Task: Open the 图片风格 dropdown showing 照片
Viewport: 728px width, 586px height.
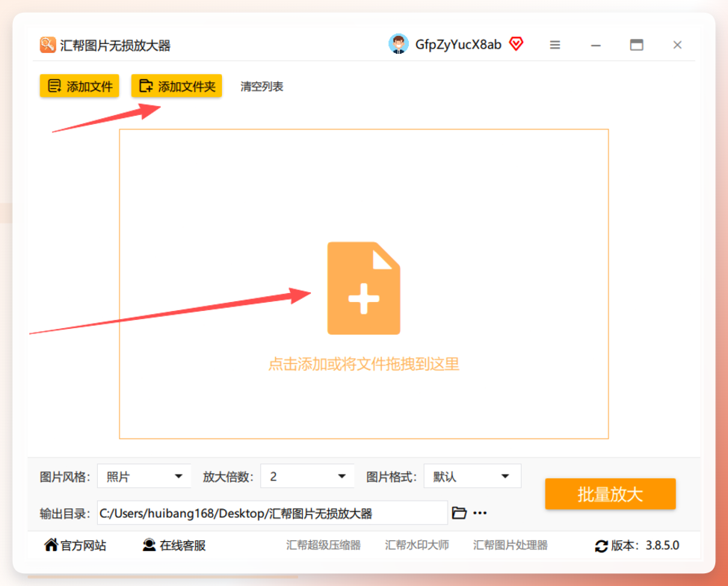Action: point(144,476)
